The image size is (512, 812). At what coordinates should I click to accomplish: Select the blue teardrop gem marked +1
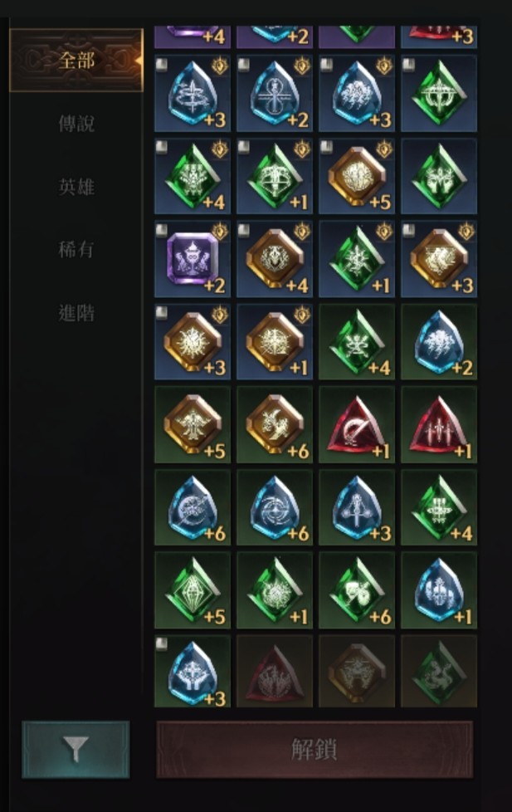[x=439, y=590]
